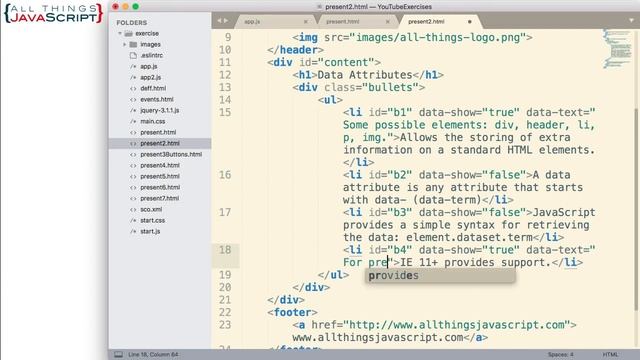The image size is (640, 360).
Task: Open events.html in the sidebar
Action: pos(157,100)
